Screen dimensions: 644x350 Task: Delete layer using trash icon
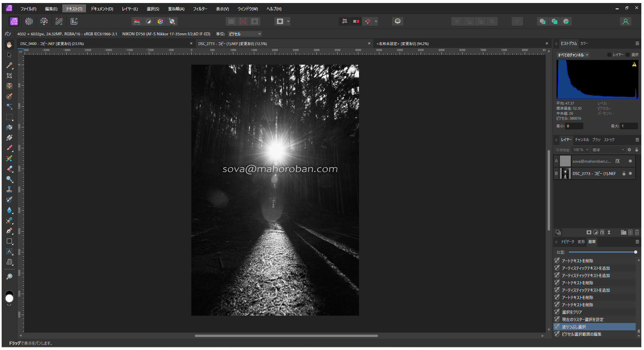637,232
